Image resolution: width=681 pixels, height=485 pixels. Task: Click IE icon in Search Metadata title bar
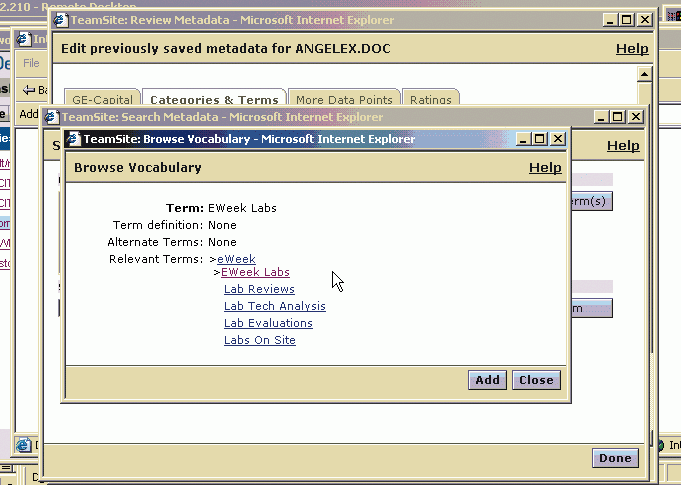[x=51, y=117]
